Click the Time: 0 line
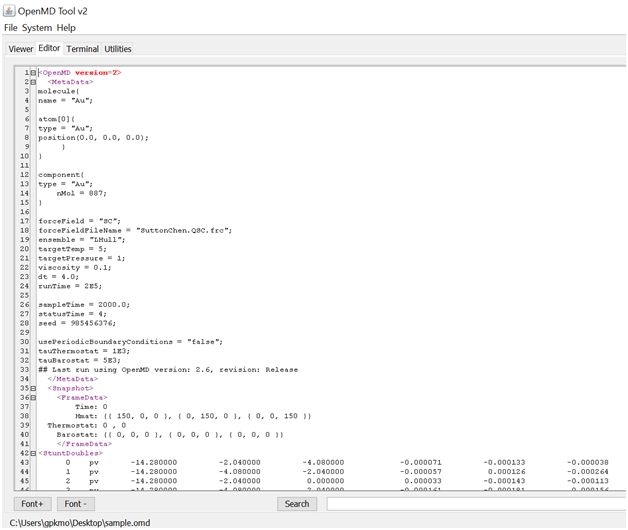The height and width of the screenshot is (530, 628). (x=91, y=407)
